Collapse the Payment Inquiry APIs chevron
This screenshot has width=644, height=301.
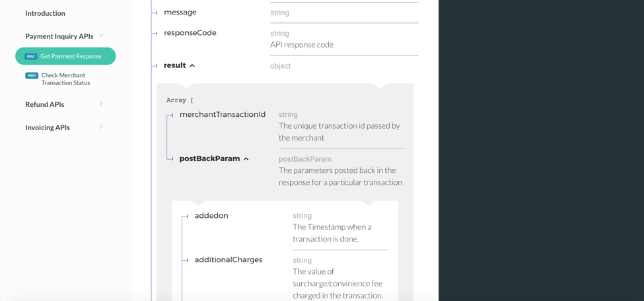point(101,36)
